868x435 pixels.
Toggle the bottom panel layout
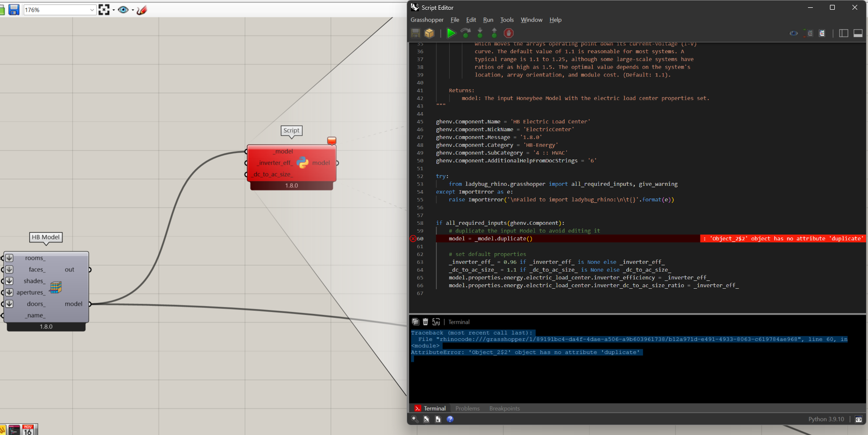coord(858,33)
